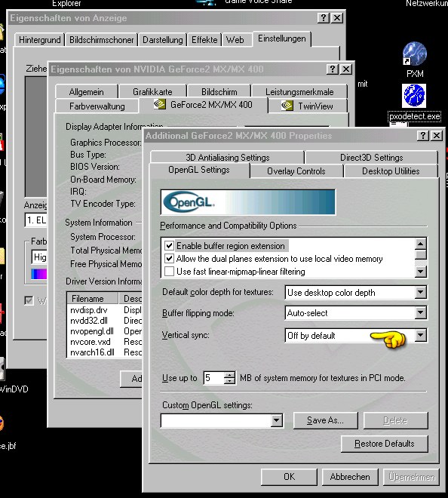Toggle the greyed checkbox in the Anzeige window
The width and height of the screenshot is (448, 498).
29,300
